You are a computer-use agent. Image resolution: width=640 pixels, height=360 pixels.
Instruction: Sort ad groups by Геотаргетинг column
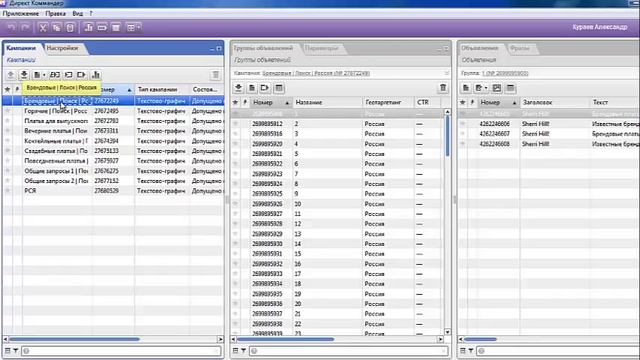(x=388, y=102)
